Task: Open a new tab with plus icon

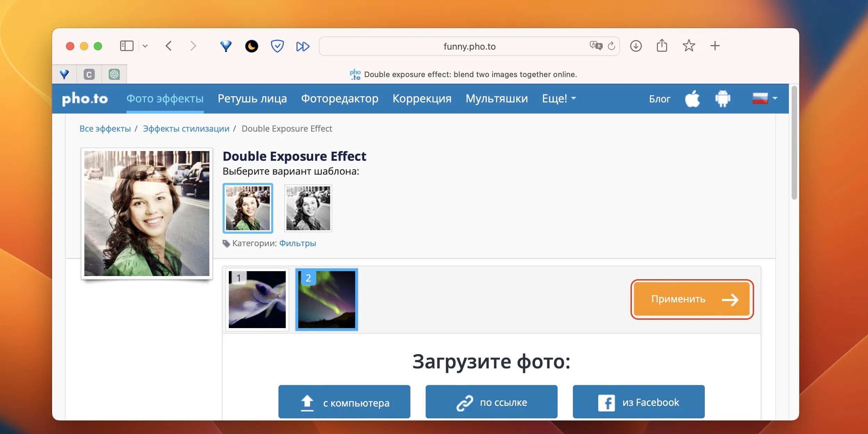Action: (715, 46)
